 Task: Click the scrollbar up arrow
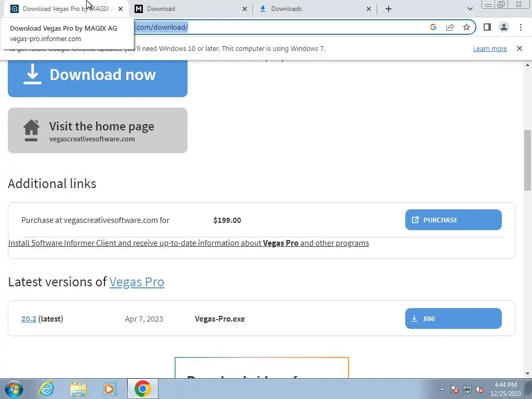click(x=528, y=65)
